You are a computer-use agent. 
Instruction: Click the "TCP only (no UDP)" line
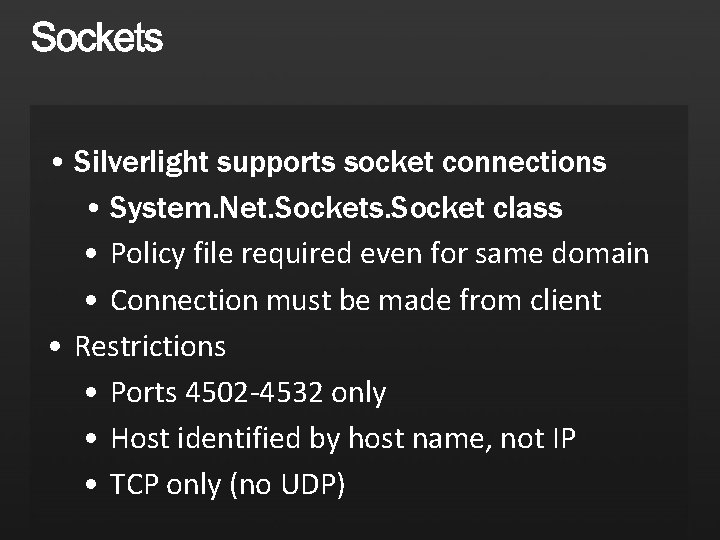tap(228, 485)
